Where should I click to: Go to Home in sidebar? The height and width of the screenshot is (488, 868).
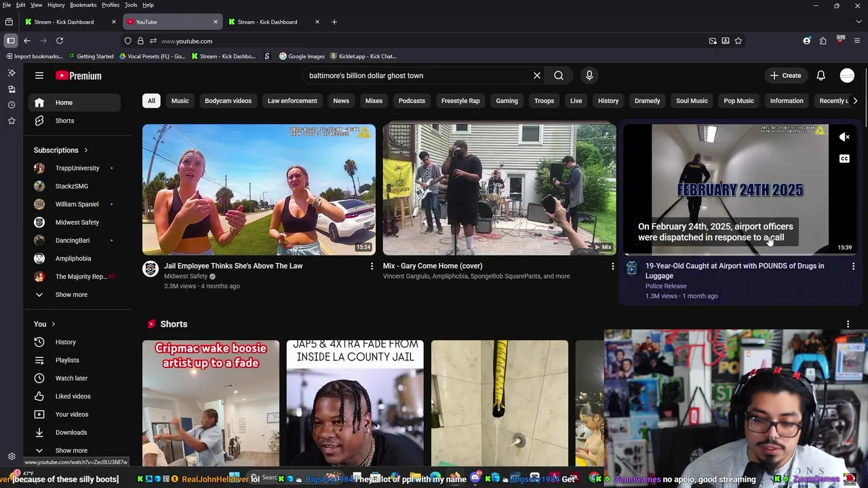click(75, 102)
